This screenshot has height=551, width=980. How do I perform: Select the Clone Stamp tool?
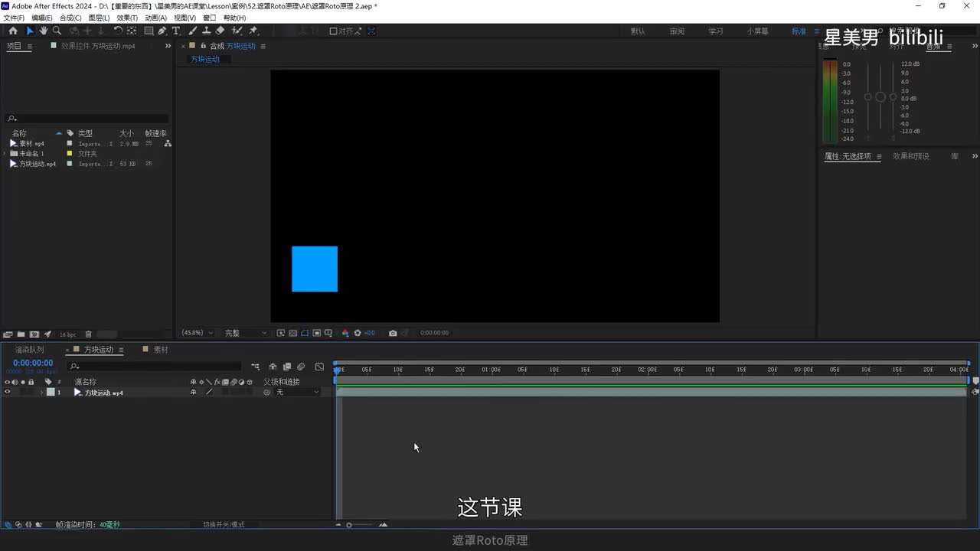(x=206, y=31)
